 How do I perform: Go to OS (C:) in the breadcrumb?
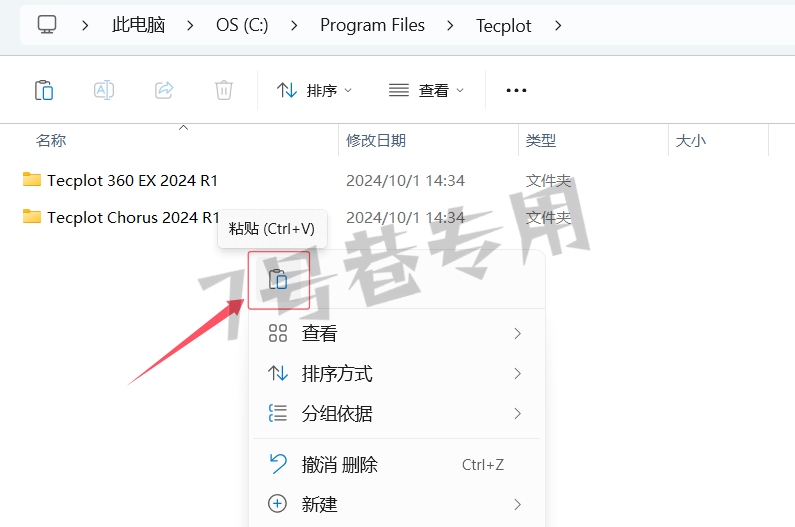242,25
